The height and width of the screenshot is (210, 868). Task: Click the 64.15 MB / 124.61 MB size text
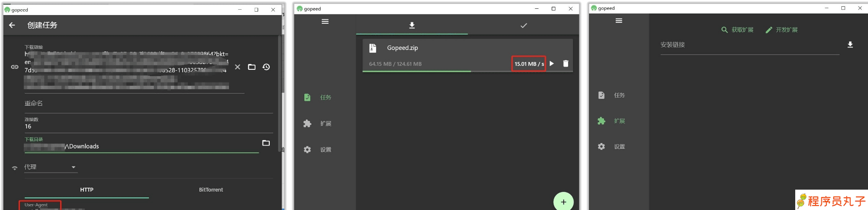[x=395, y=64]
